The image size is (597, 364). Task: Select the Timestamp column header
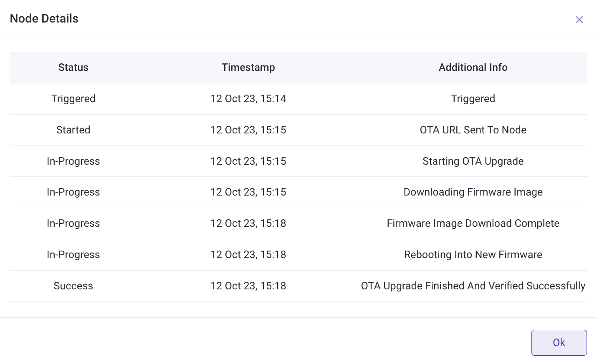pos(248,68)
